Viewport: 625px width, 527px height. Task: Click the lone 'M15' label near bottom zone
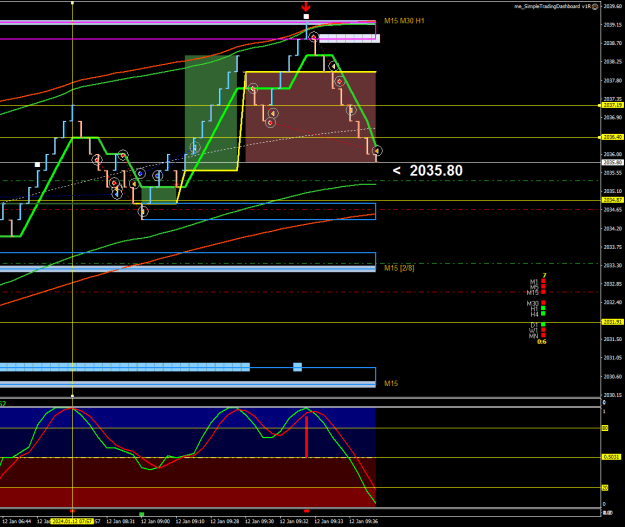(x=391, y=383)
